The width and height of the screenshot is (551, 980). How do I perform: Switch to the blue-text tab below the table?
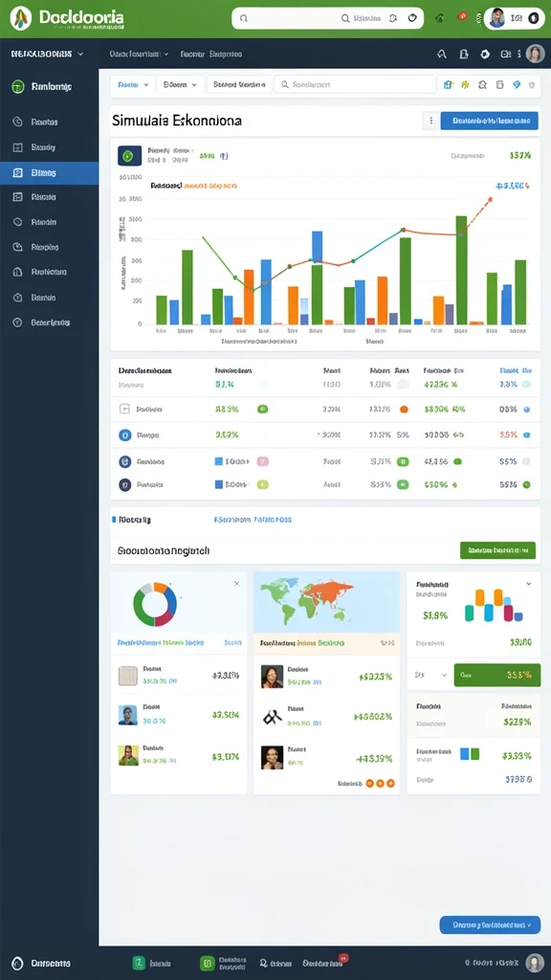253,520
